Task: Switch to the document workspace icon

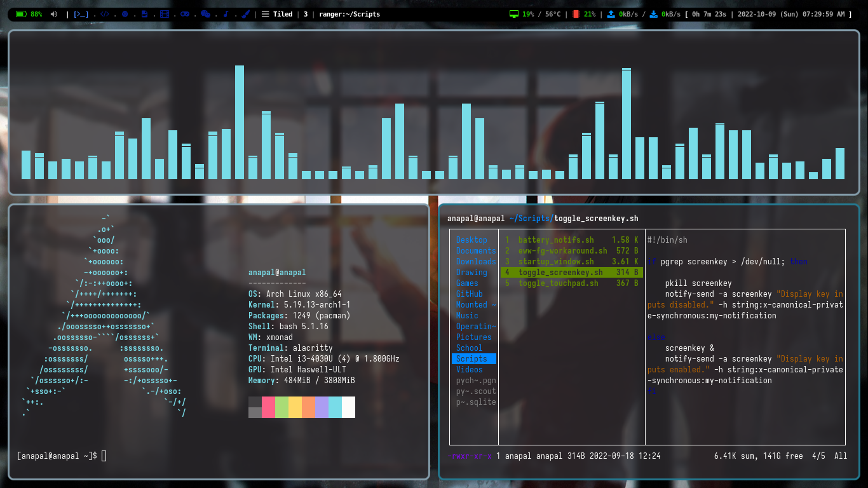Action: click(144, 14)
